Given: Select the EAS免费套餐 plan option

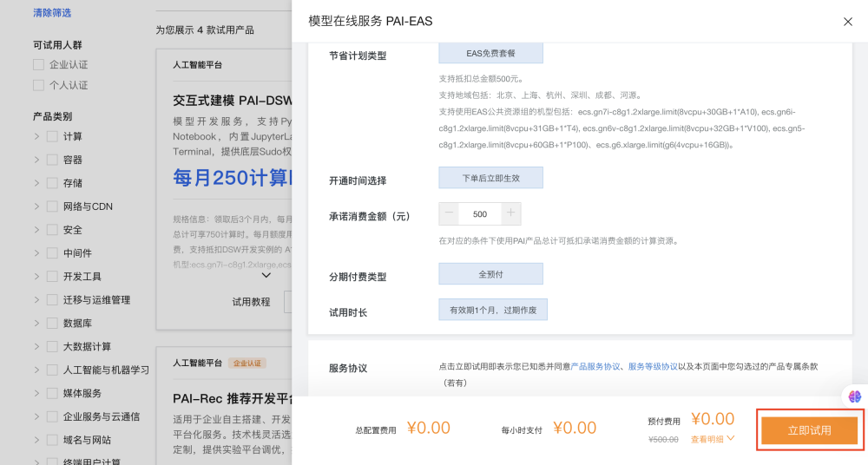Looking at the screenshot, I should click(490, 53).
